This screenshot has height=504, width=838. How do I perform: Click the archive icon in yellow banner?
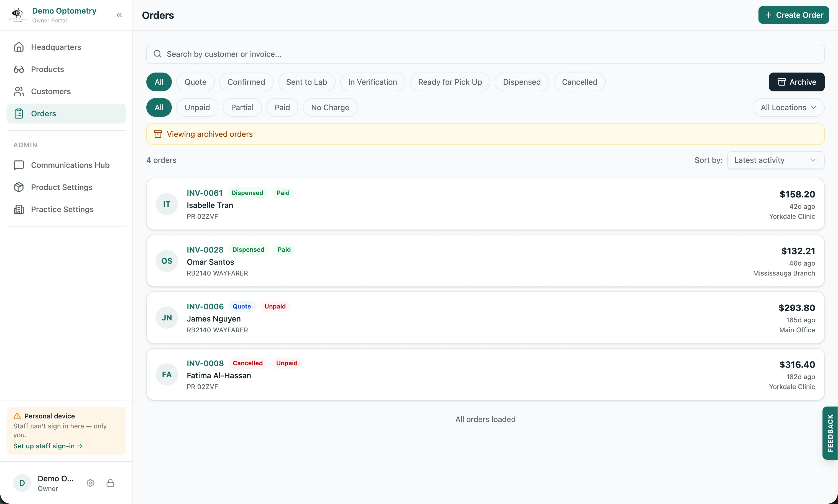[158, 134]
